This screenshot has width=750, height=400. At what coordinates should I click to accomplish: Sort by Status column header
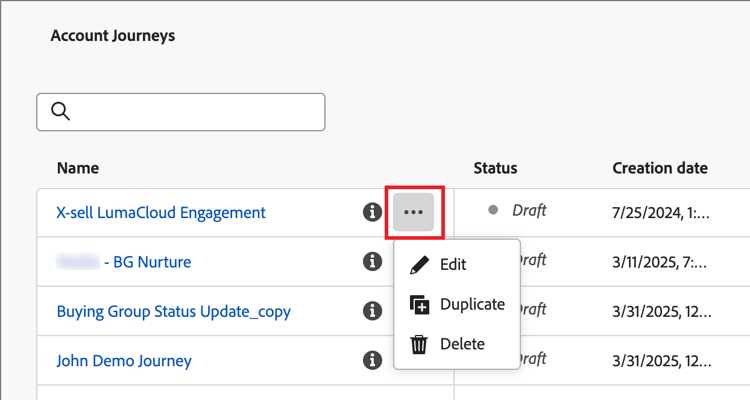[495, 168]
